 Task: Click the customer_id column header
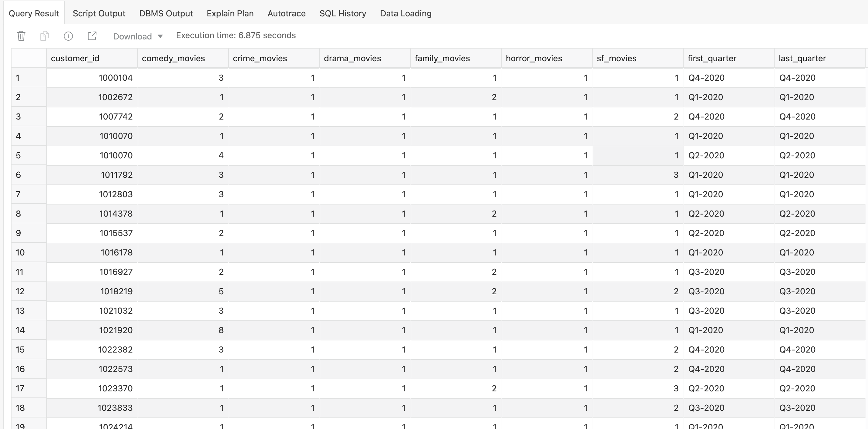click(x=75, y=58)
